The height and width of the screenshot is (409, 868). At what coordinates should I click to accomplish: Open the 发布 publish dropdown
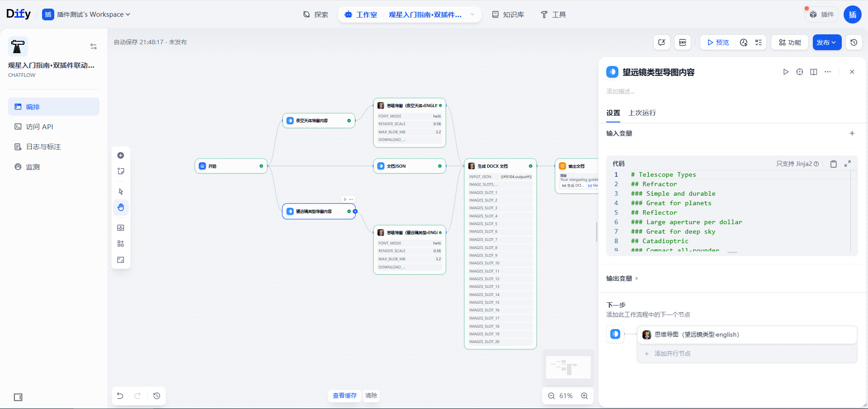[827, 42]
